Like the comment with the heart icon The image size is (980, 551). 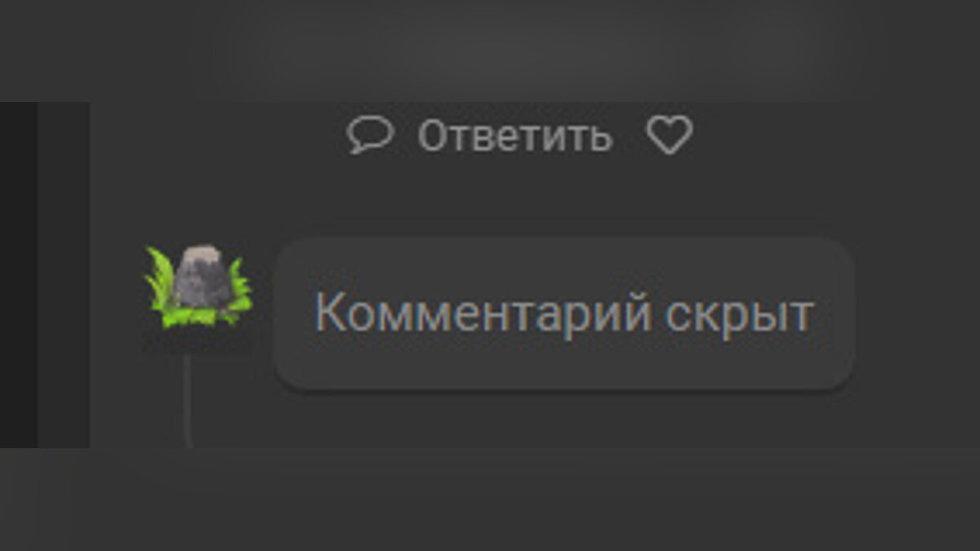670,136
